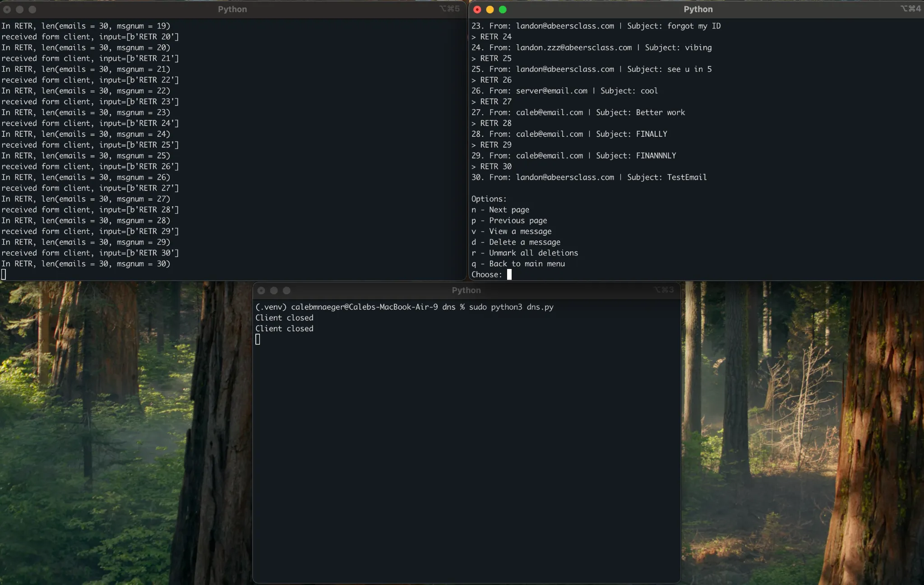Click the 'sudo python3 dns.py' command line
The image size is (924, 585).
511,307
